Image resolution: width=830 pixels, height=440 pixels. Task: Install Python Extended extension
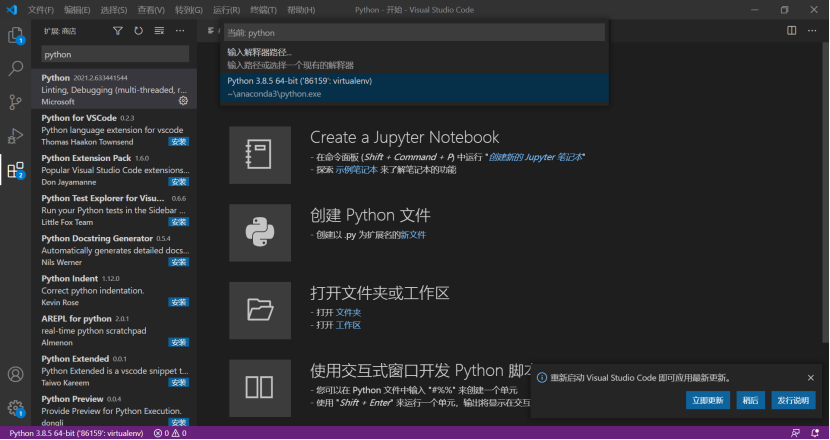179,382
